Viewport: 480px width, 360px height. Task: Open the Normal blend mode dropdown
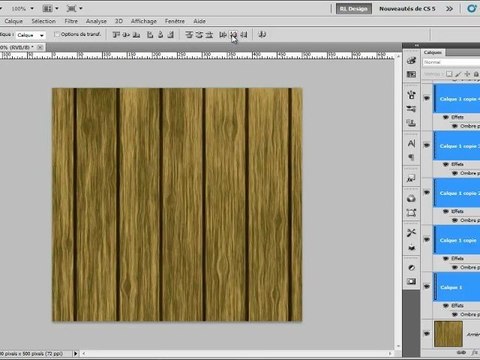451,62
